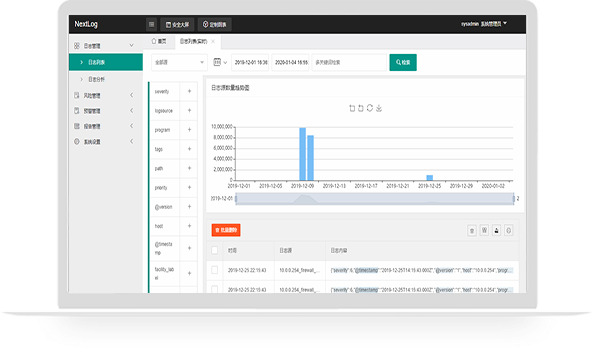This screenshot has height=360, width=593.
Task: Expand the 预警管理 menu chevron
Action: [x=132, y=110]
